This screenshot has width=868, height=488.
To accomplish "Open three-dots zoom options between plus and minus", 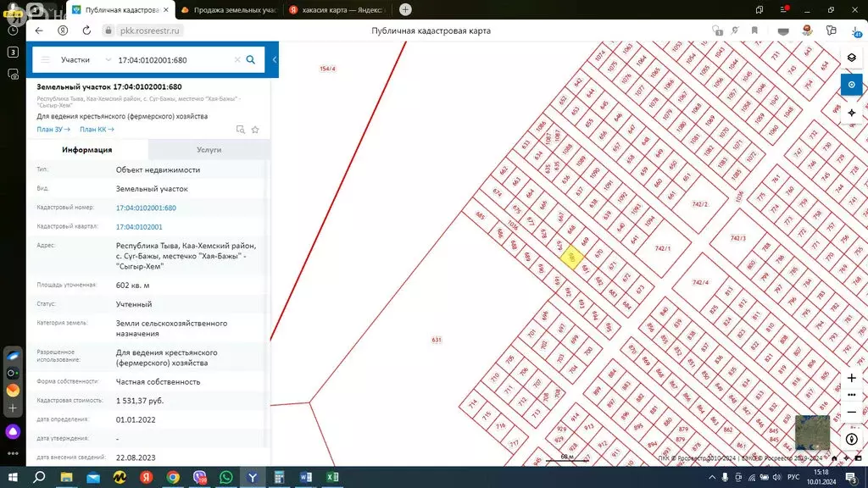I will (x=851, y=395).
